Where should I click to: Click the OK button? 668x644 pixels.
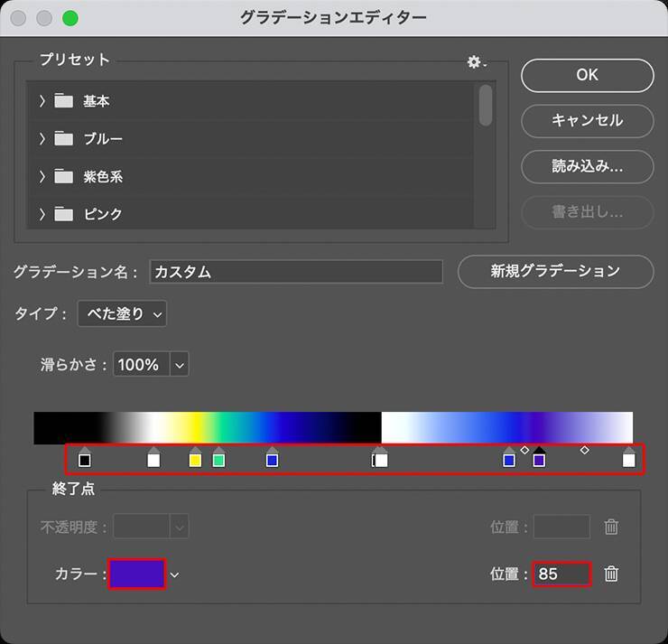pos(587,75)
